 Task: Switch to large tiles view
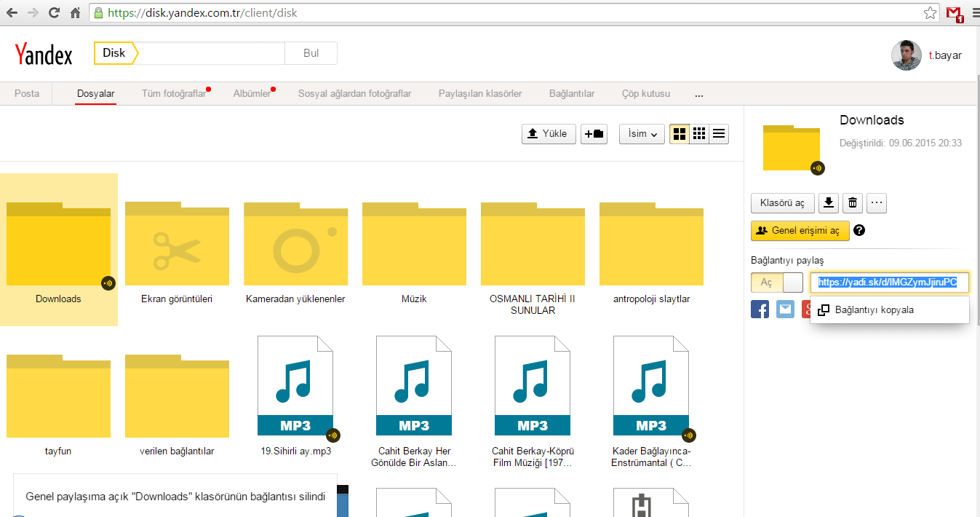coord(680,134)
